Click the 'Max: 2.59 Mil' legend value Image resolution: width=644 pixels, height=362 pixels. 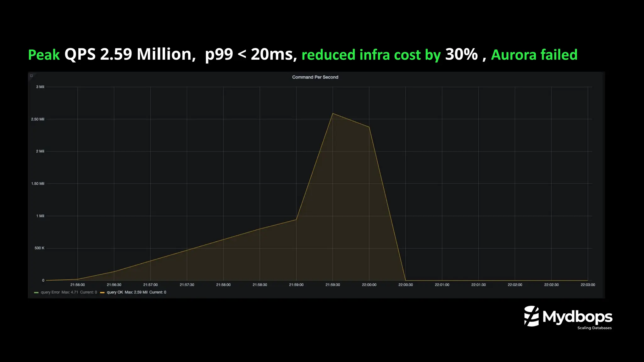click(136, 292)
